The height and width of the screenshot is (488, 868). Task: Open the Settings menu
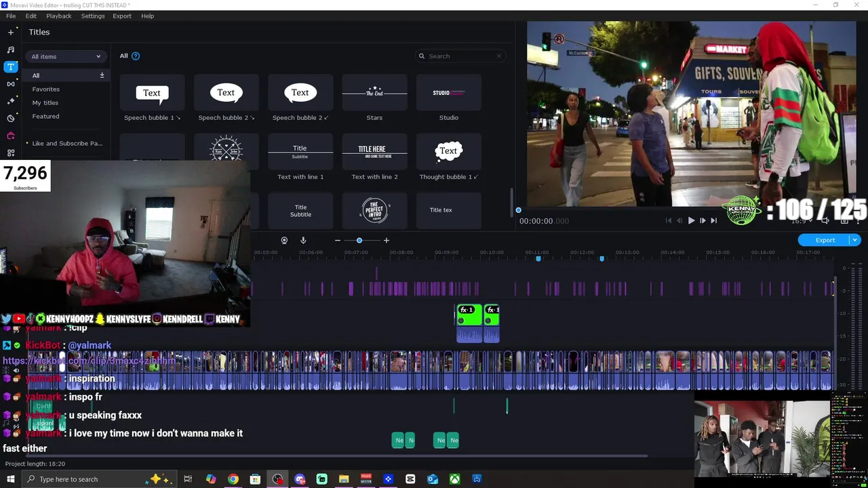coord(93,16)
